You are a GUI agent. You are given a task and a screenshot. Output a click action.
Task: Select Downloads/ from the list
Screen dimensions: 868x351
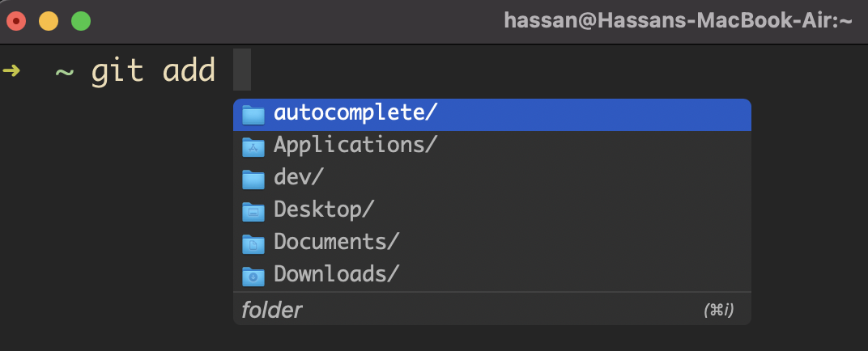point(491,275)
